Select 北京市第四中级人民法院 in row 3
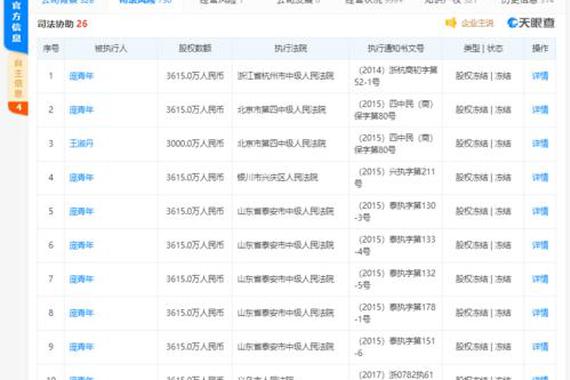570x380 pixels. click(281, 144)
